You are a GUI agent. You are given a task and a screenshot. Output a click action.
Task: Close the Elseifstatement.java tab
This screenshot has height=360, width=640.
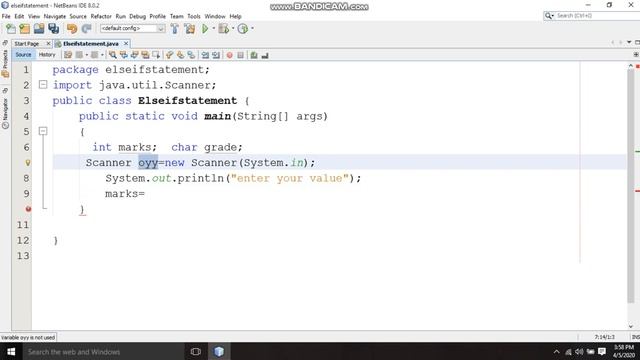pyautogui.click(x=126, y=43)
